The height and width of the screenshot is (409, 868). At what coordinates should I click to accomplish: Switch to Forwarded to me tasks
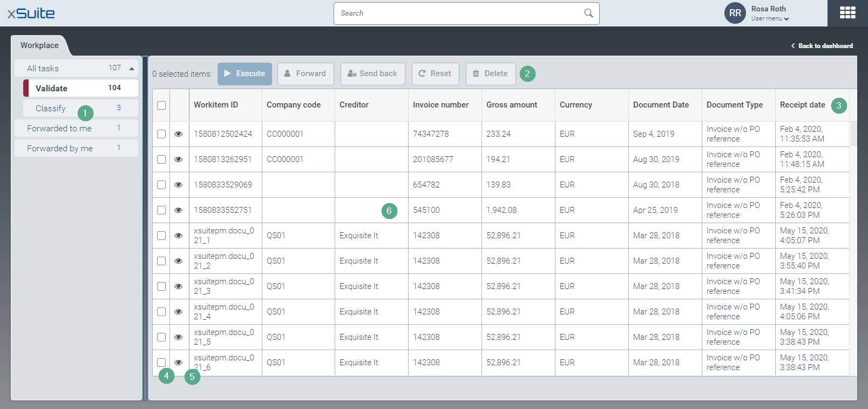pos(59,129)
